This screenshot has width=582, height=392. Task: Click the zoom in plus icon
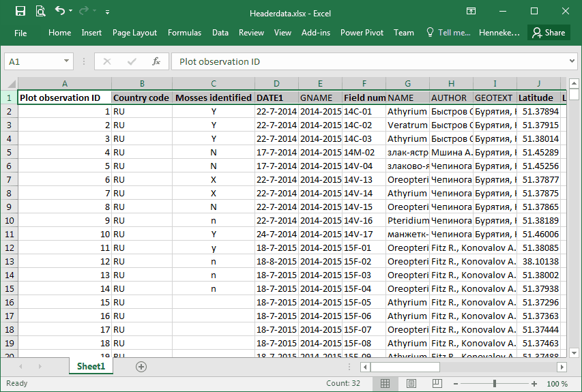tap(534, 383)
